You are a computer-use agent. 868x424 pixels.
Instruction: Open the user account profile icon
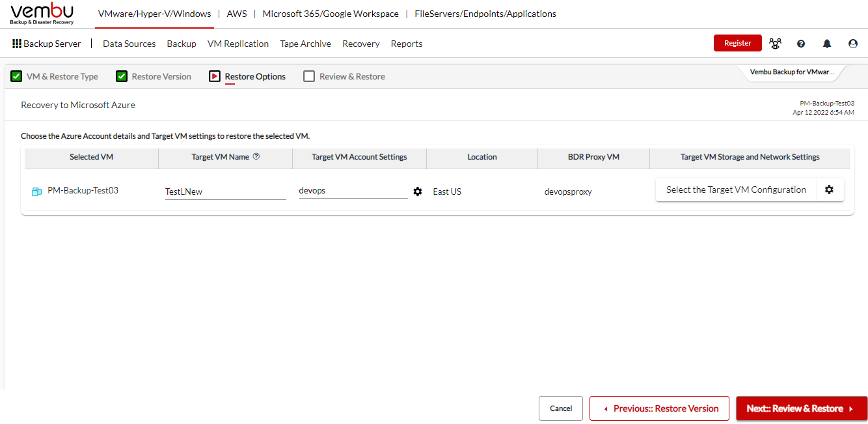853,44
